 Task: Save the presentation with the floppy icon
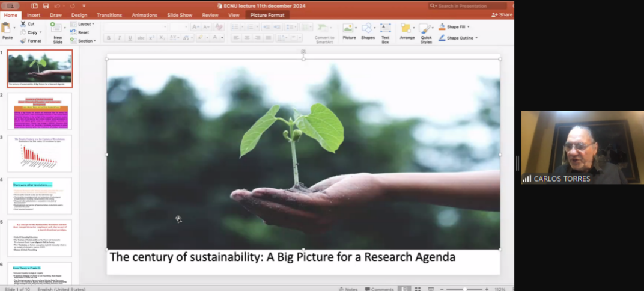[46, 6]
